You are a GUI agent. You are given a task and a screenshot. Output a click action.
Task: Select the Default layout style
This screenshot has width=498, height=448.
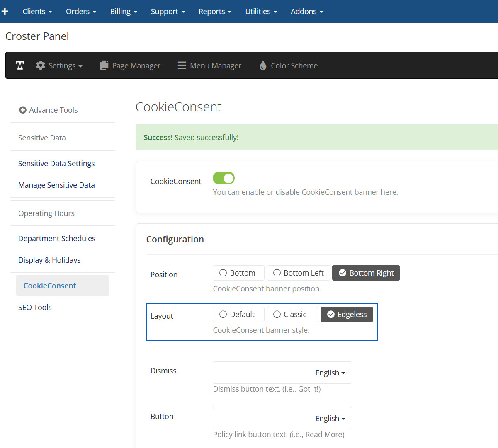[238, 315]
